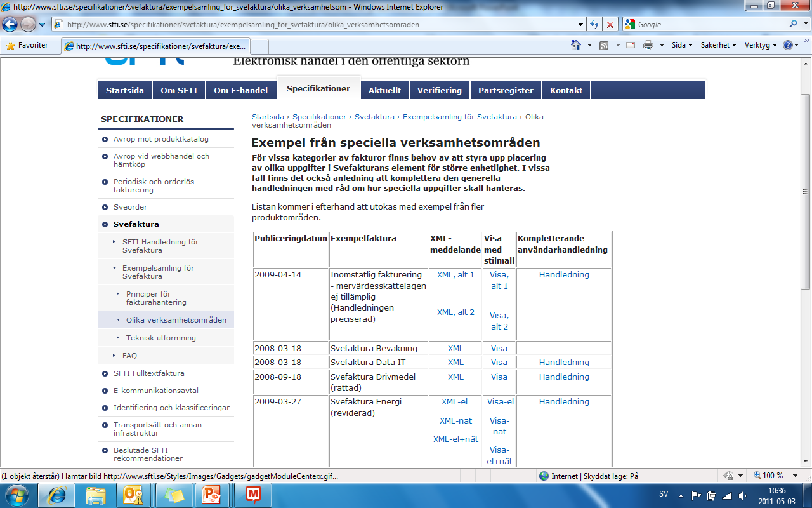Click the browser Back button
Viewport: 812px width, 508px height.
click(10, 24)
